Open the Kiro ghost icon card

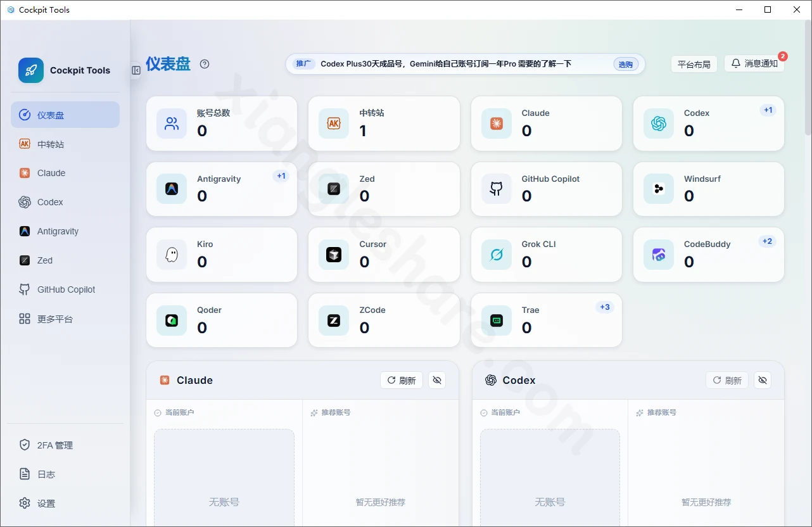point(172,255)
